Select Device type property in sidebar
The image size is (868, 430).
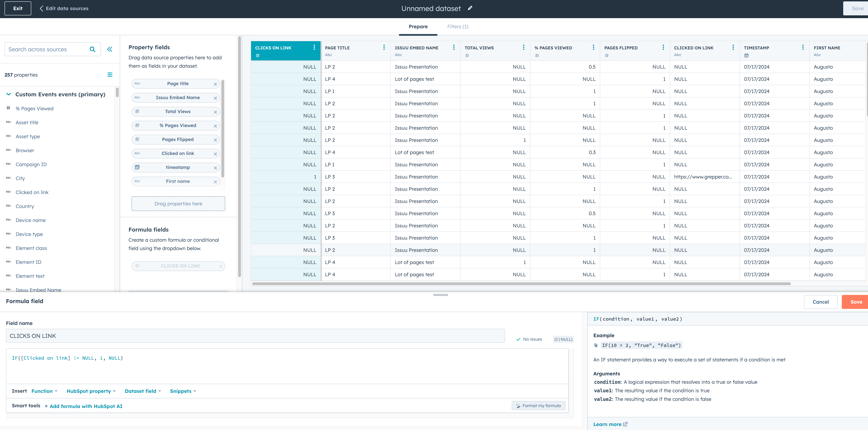(x=29, y=234)
